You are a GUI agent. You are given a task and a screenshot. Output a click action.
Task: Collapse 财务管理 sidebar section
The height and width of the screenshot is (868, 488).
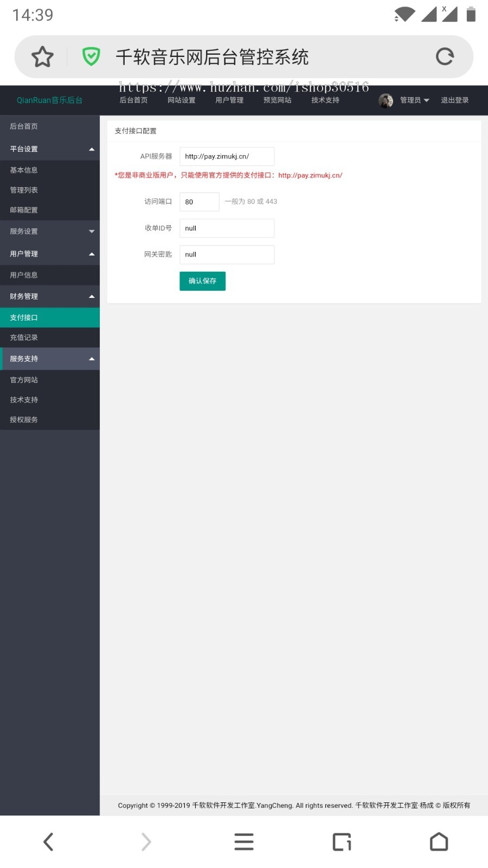[50, 297]
